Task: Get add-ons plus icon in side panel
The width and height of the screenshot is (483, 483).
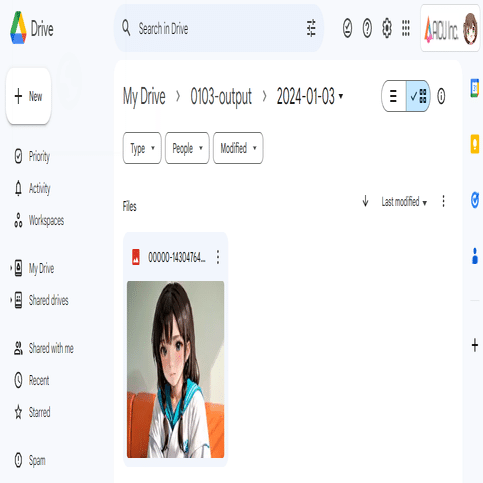Action: click(475, 345)
